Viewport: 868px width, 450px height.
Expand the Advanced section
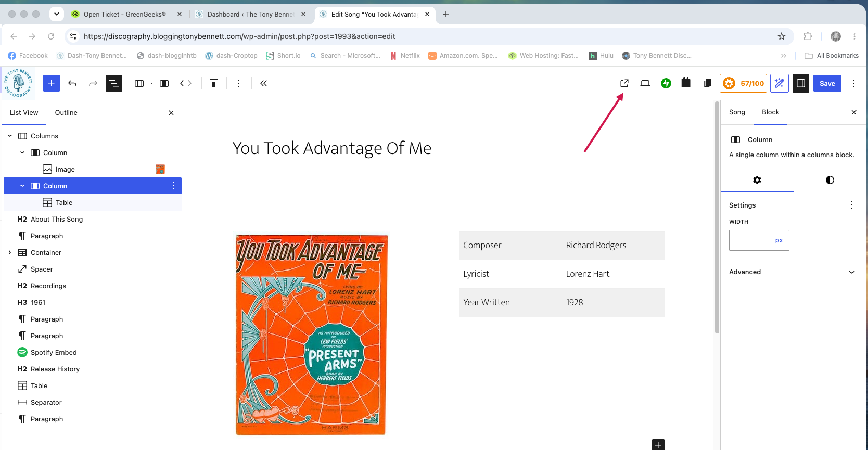[x=793, y=272]
